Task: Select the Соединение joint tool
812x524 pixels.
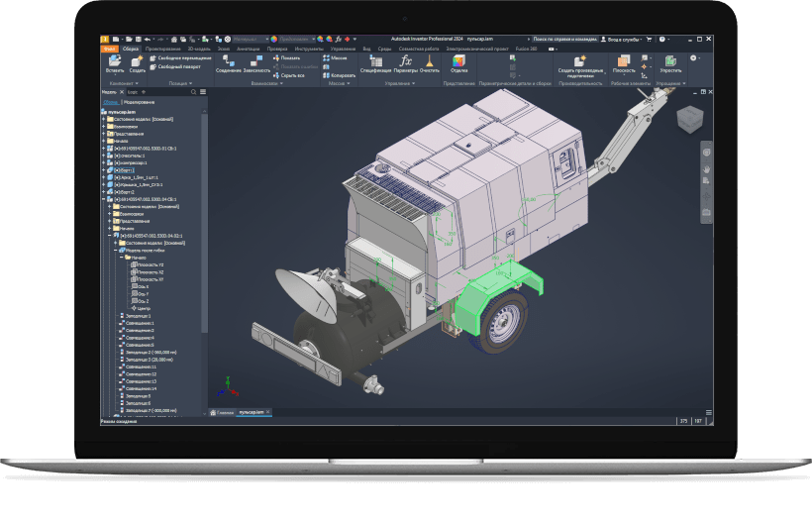Action: point(228,61)
